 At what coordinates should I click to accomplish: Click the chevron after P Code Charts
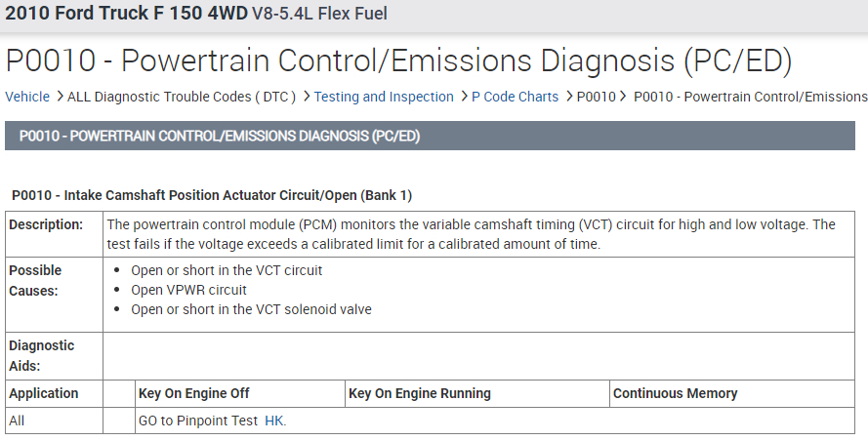[568, 97]
